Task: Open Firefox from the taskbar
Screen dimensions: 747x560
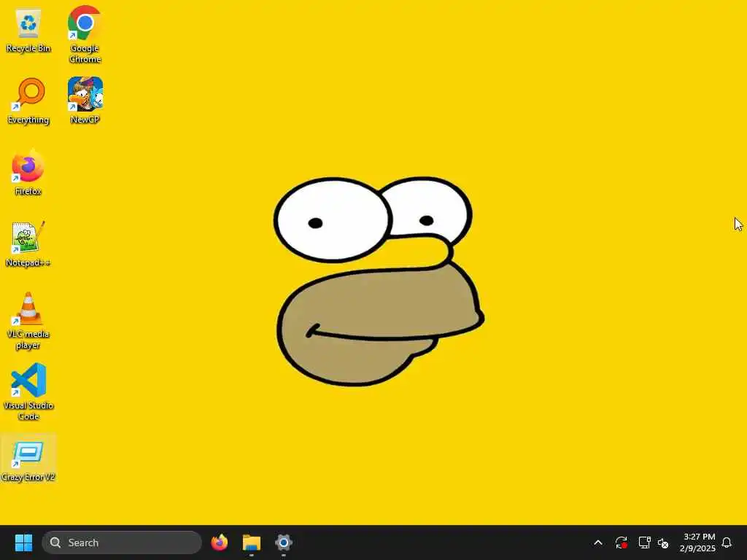Action: 220,542
